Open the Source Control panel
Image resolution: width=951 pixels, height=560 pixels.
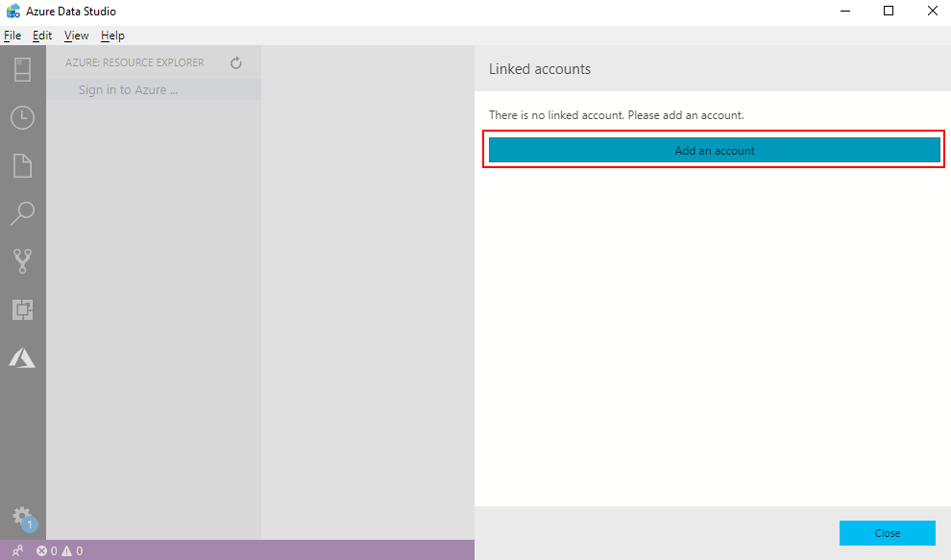pyautogui.click(x=22, y=261)
